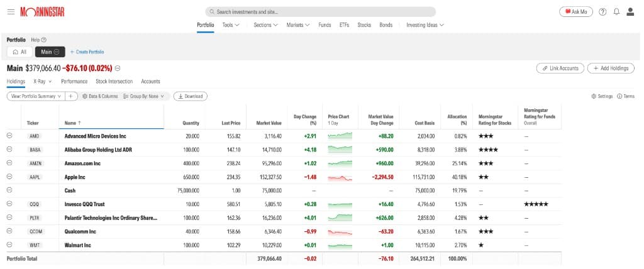
Task: Switch to the Stock Intersection tab
Action: click(114, 81)
